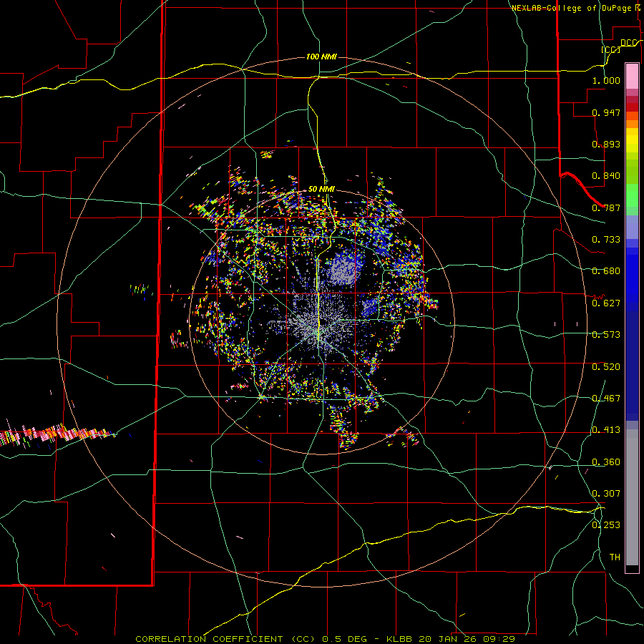The height and width of the screenshot is (644, 644).
Task: Select the 0.413 legend value
Action: tap(606, 430)
